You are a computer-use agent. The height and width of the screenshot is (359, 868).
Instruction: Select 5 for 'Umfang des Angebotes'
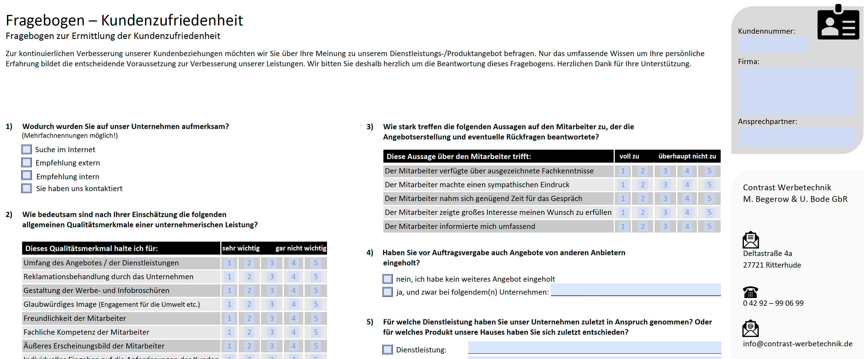pos(316,263)
